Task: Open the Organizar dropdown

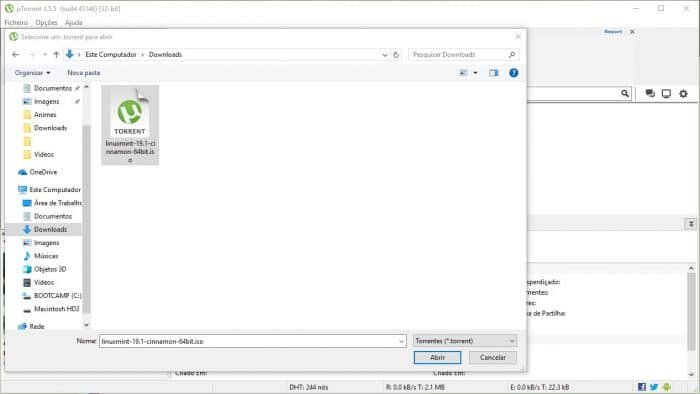Action: pyautogui.click(x=32, y=73)
